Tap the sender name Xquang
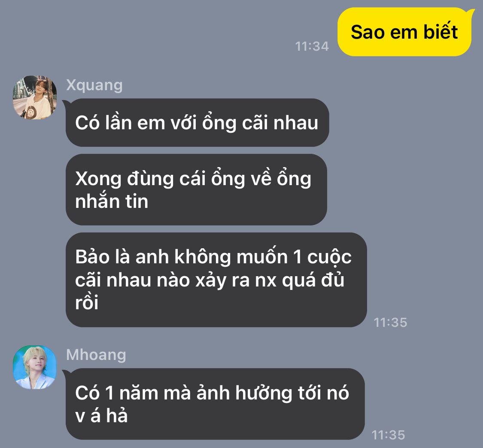 coord(94,85)
